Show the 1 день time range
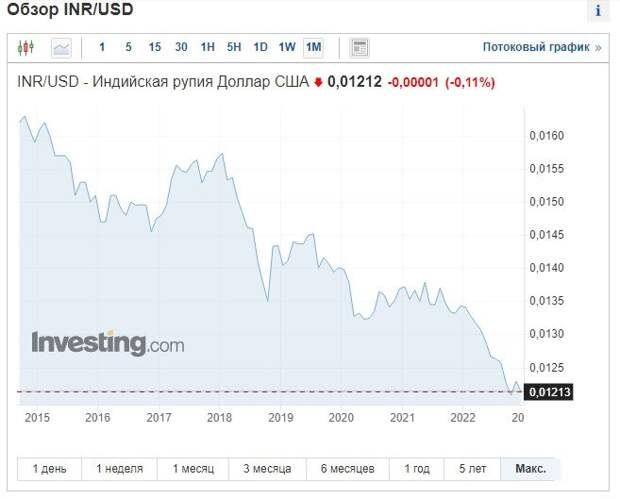The image size is (620, 499). pos(50,469)
